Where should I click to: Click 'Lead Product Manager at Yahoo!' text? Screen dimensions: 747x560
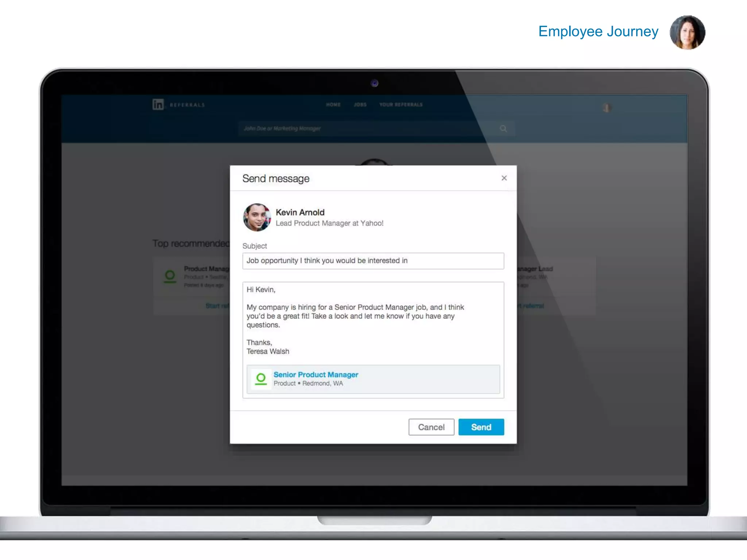(329, 223)
